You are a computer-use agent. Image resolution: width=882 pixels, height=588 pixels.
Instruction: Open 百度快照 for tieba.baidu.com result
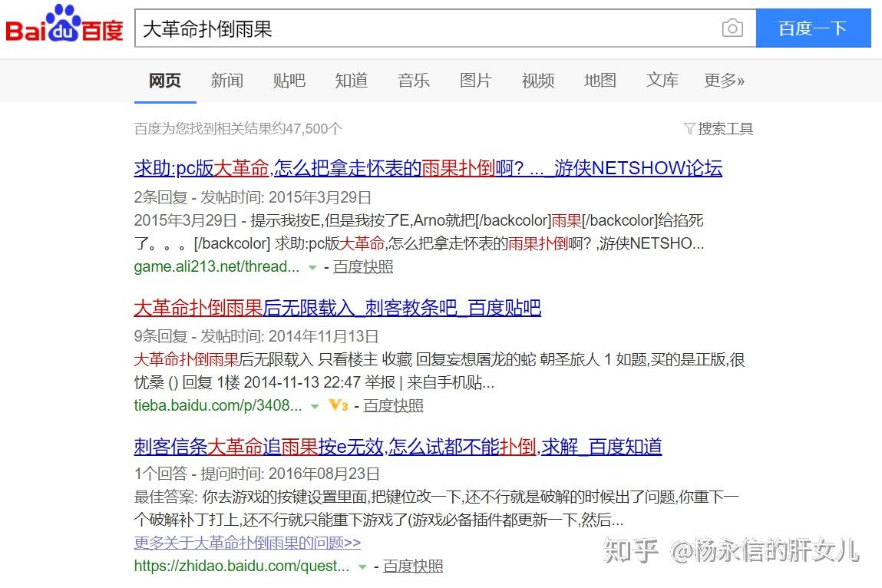393,405
